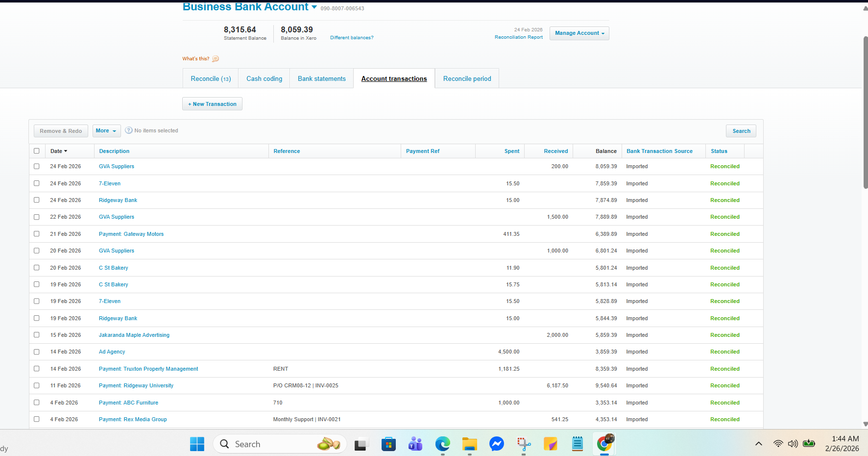Open the Wi-Fi network status icon
This screenshot has height=456, width=868.
click(778, 444)
